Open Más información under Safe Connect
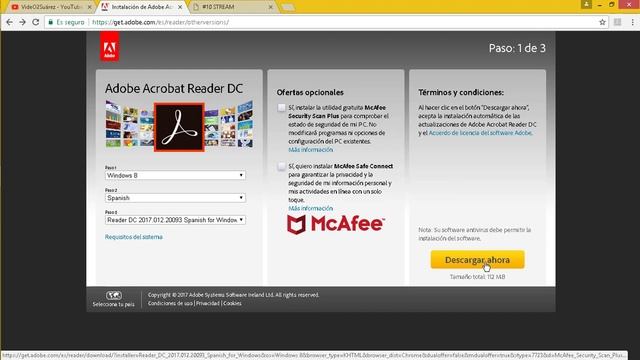The height and width of the screenshot is (360, 640). 311,208
